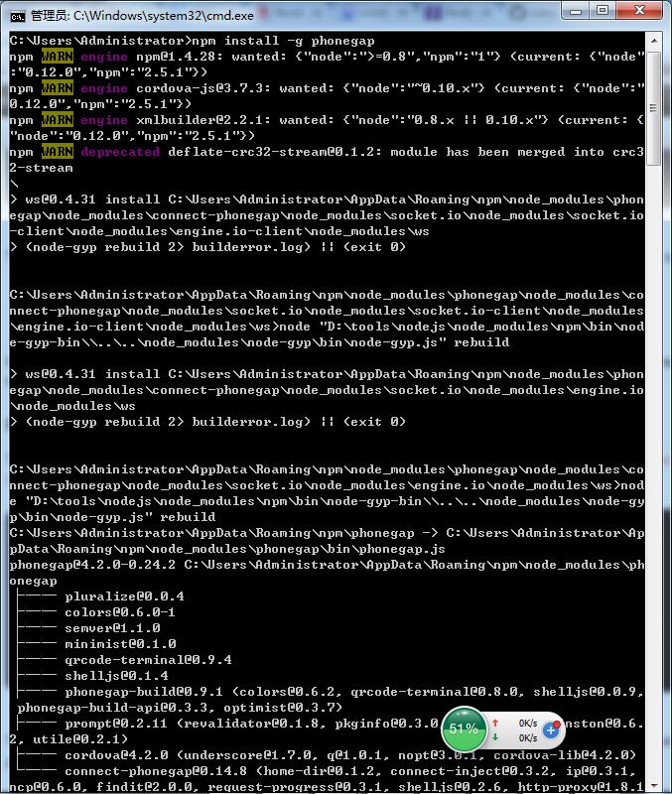Click the upload speed value in the widget
Screen dimensions: 672x794
[528, 724]
